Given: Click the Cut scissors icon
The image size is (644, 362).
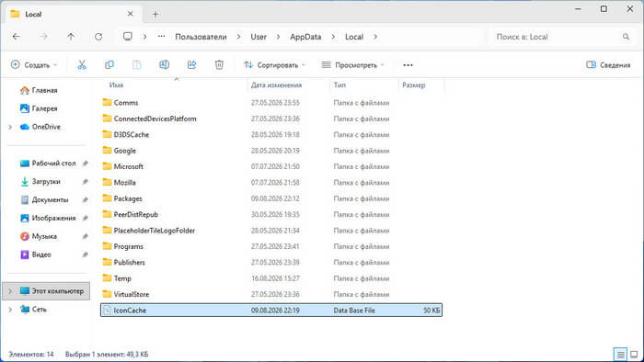Looking at the screenshot, I should [x=82, y=65].
